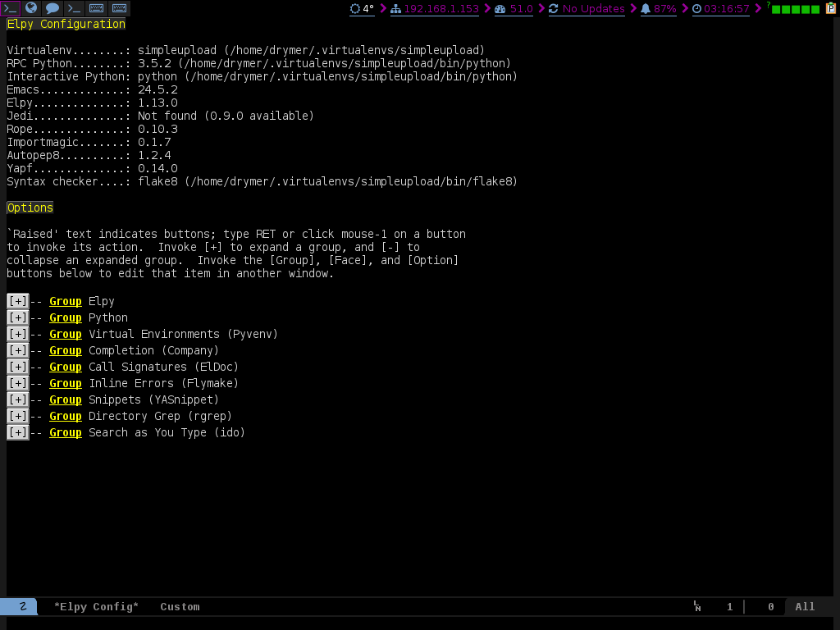Open Group link for Call Signatures
The height and width of the screenshot is (630, 840).
click(66, 367)
